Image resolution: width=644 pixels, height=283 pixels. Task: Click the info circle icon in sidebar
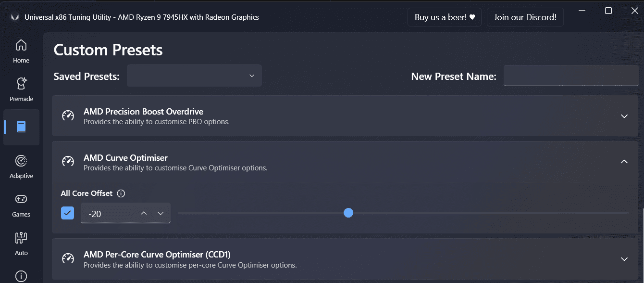[21, 276]
